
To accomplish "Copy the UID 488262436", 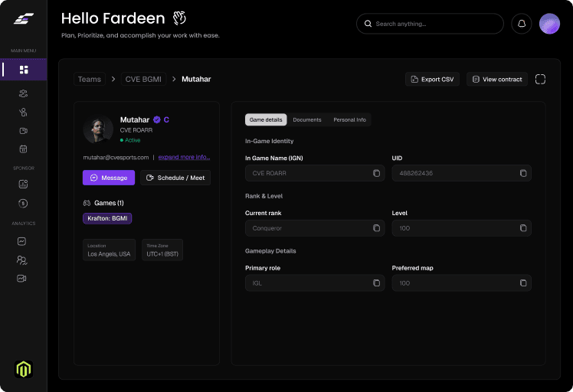I will (523, 173).
